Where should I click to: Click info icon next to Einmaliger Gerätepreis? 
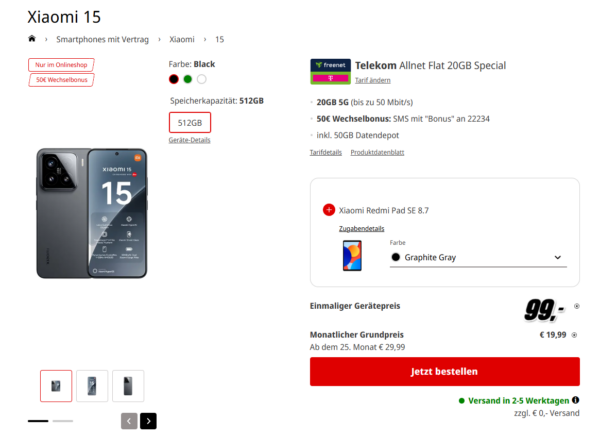[574, 308]
